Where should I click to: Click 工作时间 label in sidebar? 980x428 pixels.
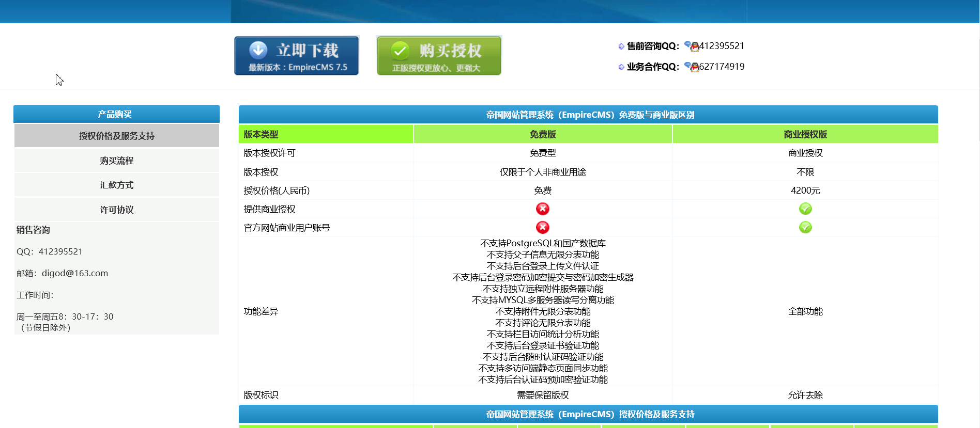[35, 295]
